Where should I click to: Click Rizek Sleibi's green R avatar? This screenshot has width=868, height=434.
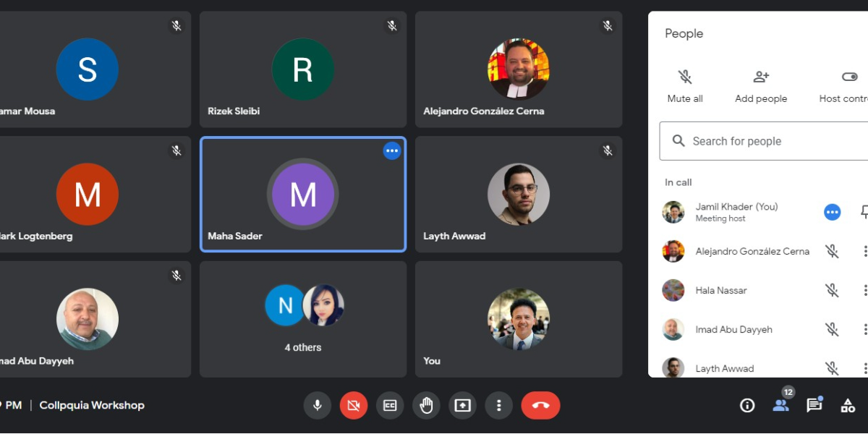point(303,69)
